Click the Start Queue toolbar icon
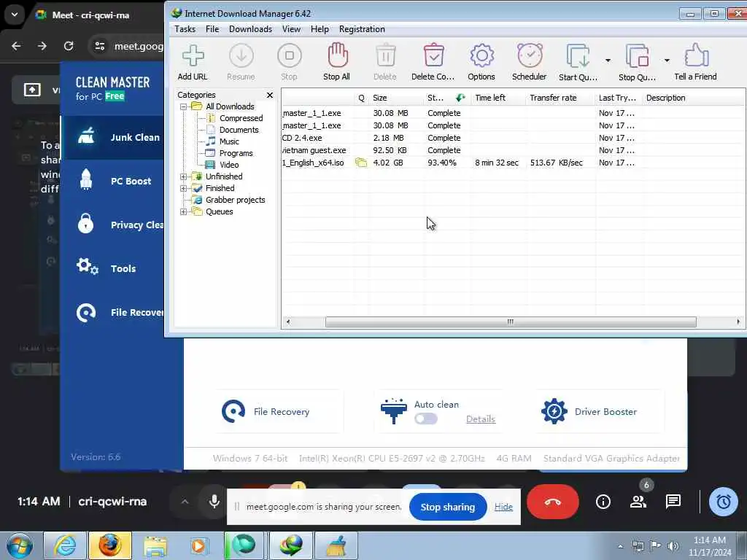 coord(578,62)
